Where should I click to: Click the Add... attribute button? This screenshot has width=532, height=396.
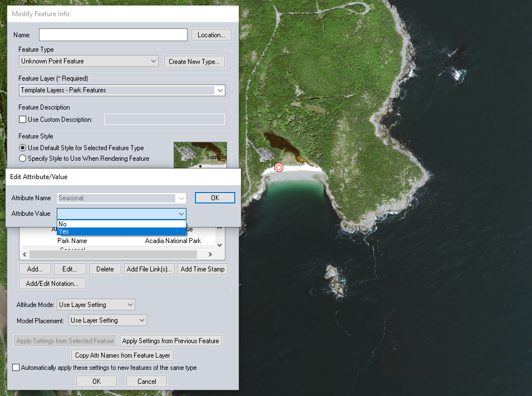coord(35,269)
